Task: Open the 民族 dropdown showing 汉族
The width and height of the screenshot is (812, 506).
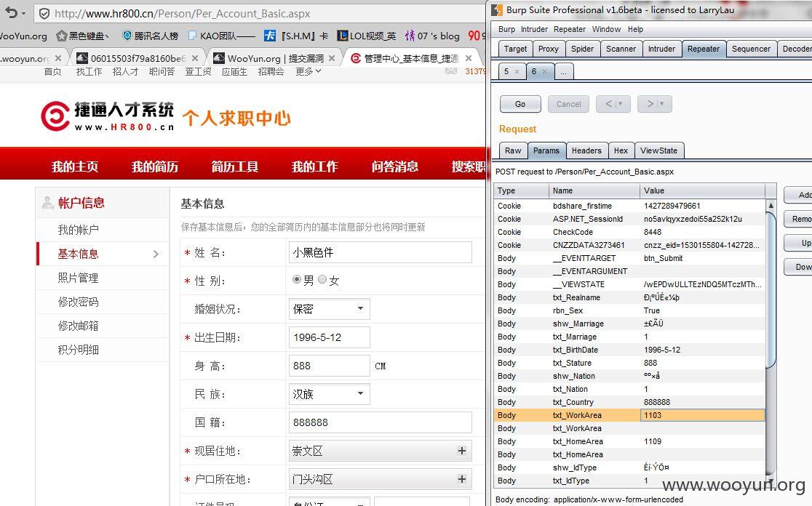Action: click(x=329, y=394)
